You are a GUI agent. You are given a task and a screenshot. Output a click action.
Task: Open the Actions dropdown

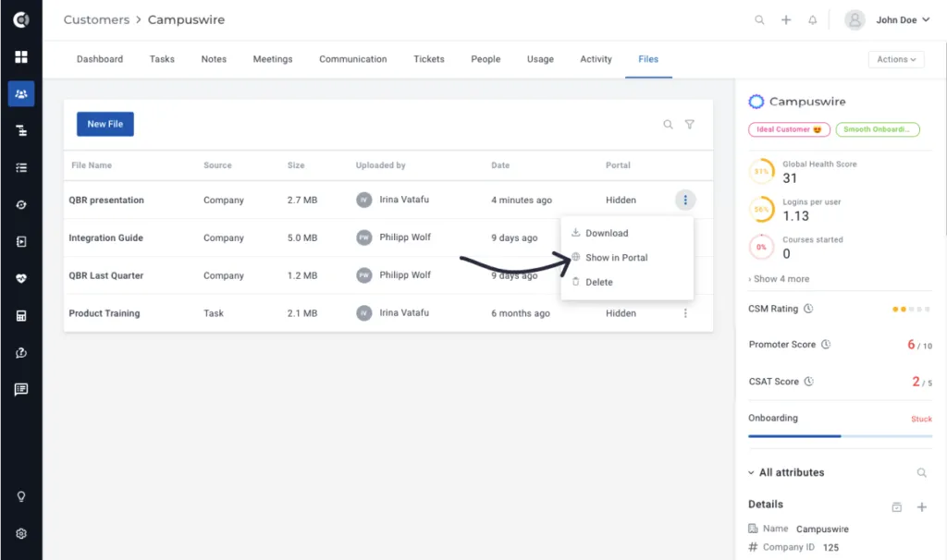pos(896,59)
